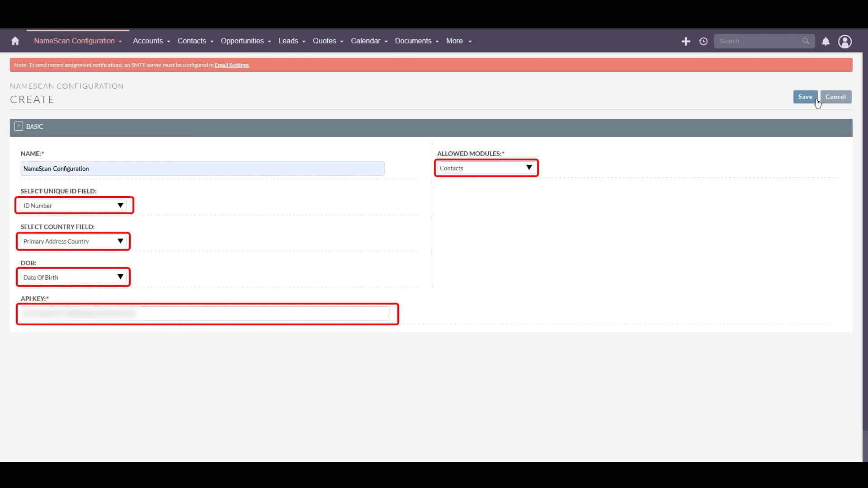Open the user profile icon
The image size is (868, 488).
tap(845, 42)
